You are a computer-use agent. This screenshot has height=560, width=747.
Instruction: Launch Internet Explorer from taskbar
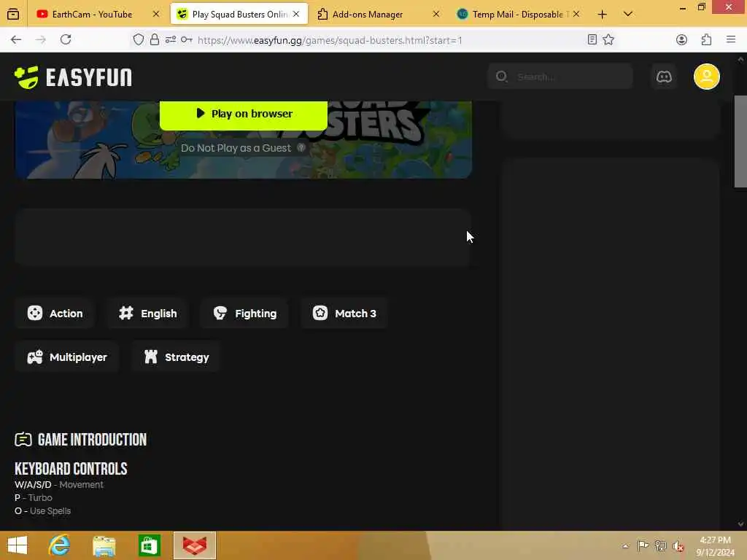click(x=59, y=545)
